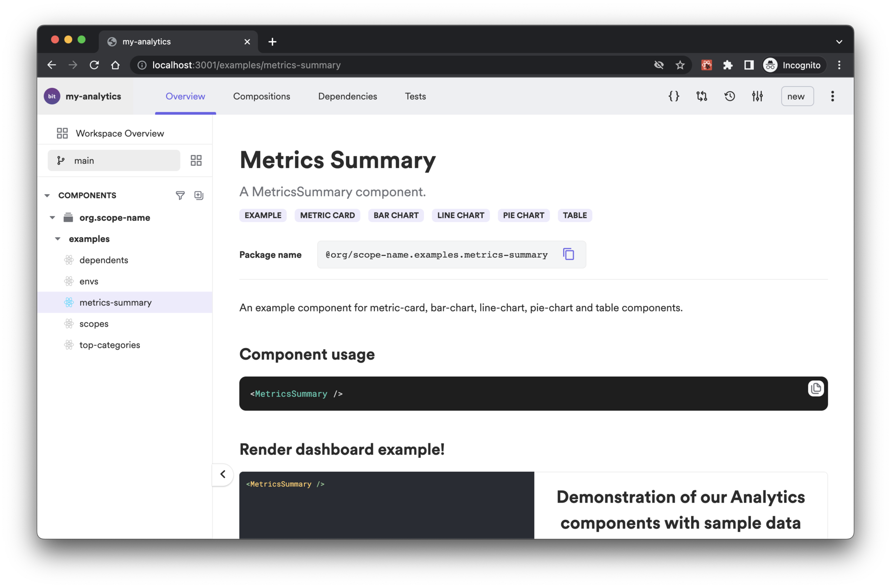Open the components filter funnel icon
The image size is (891, 588).
(x=180, y=195)
